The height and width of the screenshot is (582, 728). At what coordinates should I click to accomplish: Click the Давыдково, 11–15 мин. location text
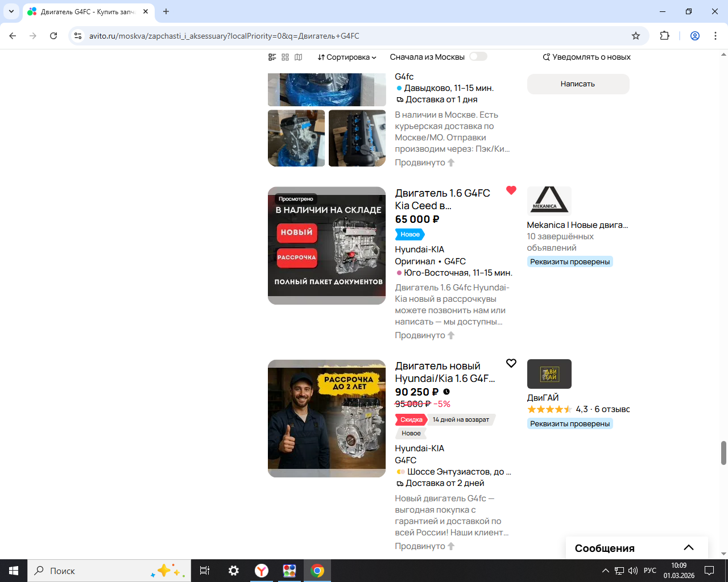(449, 88)
